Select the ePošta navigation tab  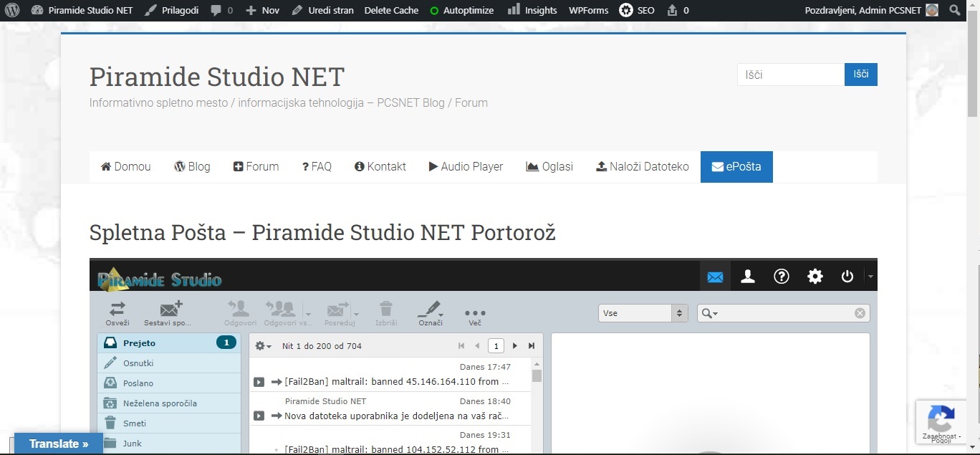click(736, 167)
